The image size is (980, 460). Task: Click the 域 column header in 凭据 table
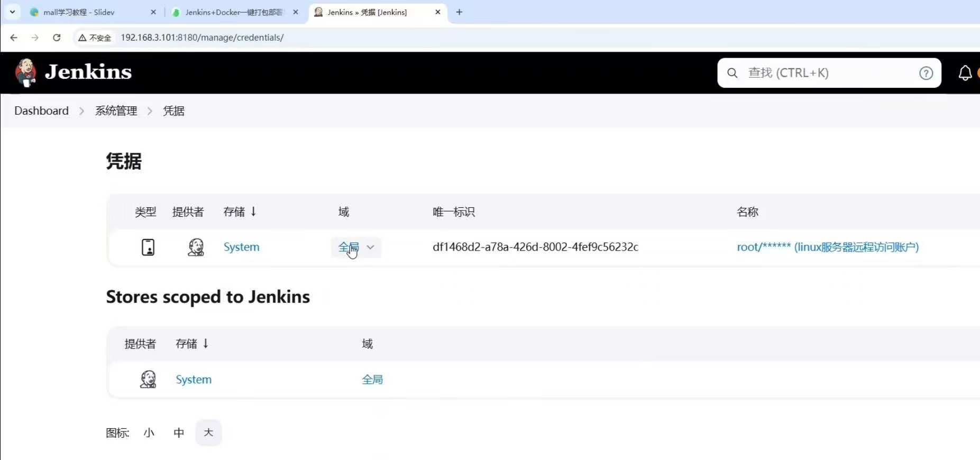(x=344, y=212)
